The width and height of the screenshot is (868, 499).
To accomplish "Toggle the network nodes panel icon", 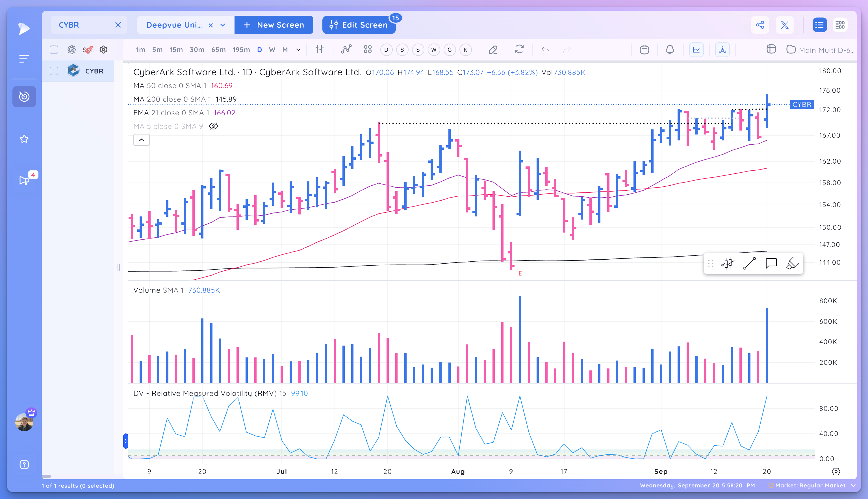I will point(722,50).
